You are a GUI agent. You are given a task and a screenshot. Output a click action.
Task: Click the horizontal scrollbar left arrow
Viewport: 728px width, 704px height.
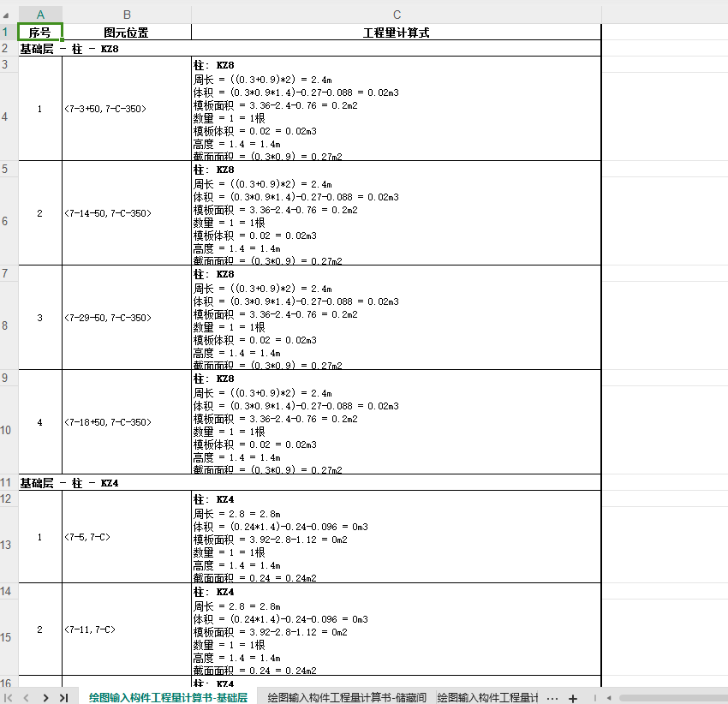click(609, 697)
